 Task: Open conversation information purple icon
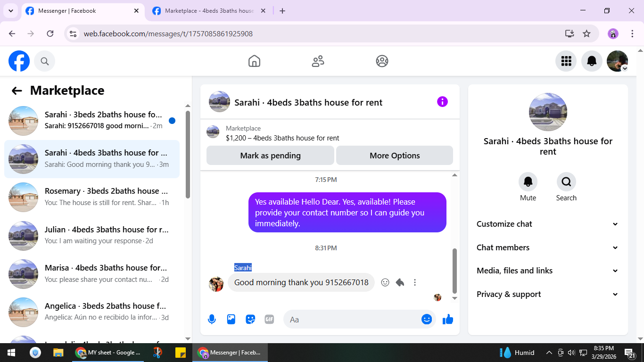coord(442,102)
